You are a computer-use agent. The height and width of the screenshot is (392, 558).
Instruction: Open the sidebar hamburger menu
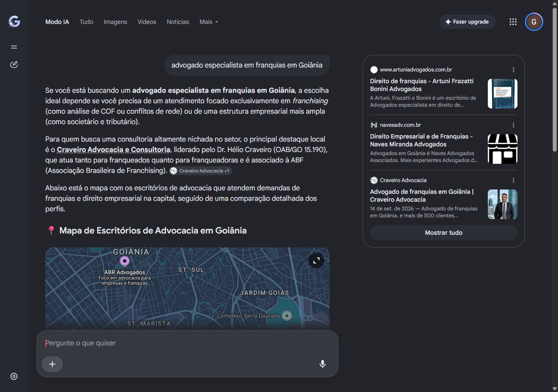14,47
